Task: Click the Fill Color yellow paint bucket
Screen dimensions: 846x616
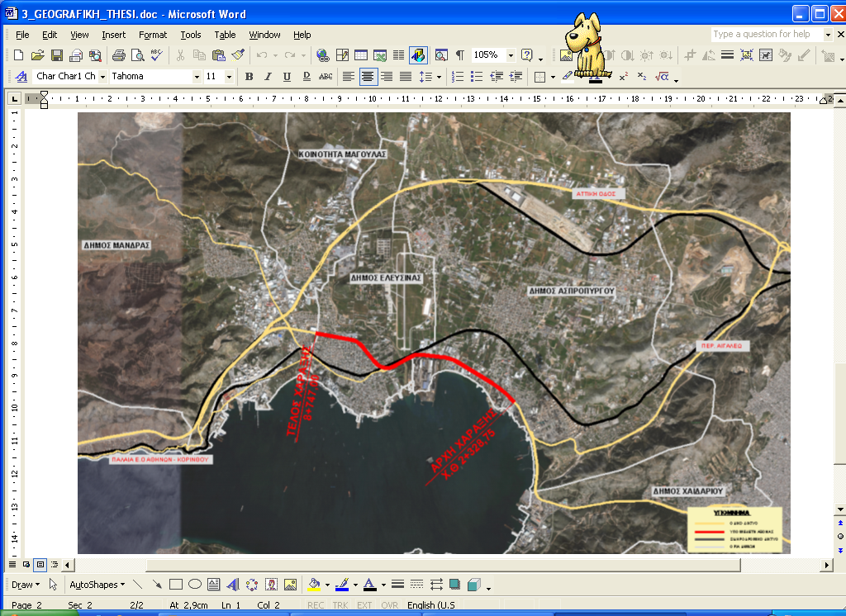Action: click(x=313, y=585)
